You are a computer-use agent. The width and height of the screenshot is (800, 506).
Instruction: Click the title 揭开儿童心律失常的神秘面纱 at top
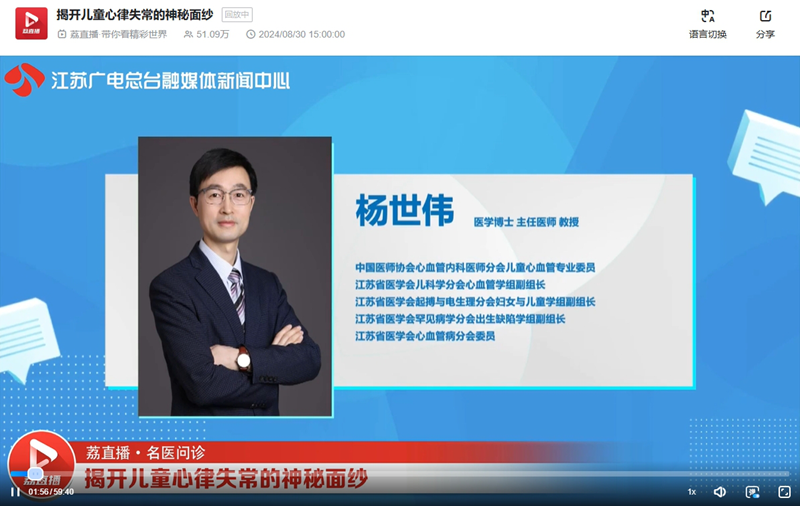[x=135, y=15]
